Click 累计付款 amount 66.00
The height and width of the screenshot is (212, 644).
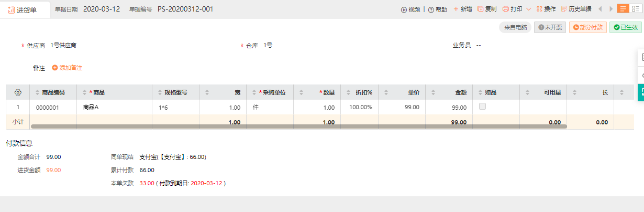point(147,170)
